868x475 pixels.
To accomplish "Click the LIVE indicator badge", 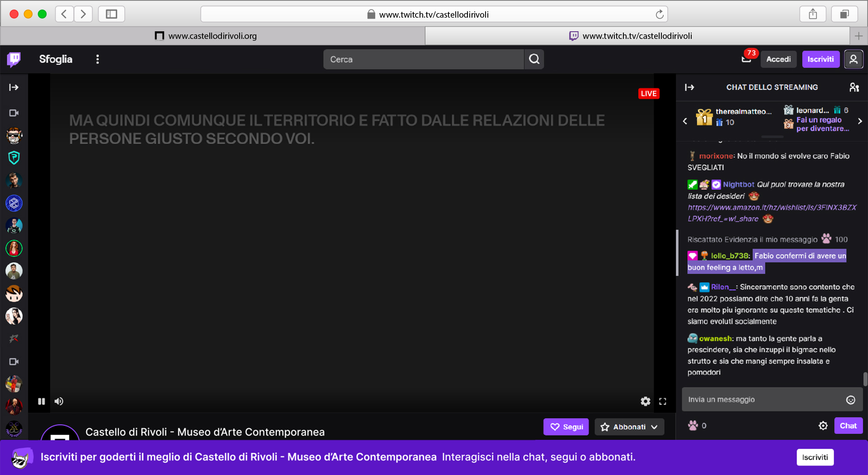I will 649,94.
